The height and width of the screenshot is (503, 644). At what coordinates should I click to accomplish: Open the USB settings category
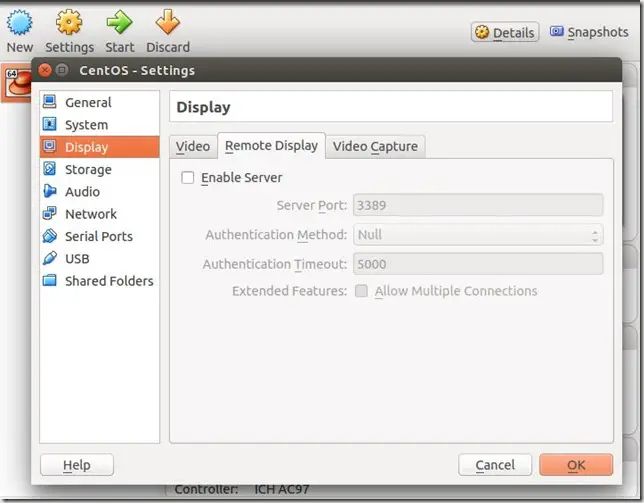point(77,258)
